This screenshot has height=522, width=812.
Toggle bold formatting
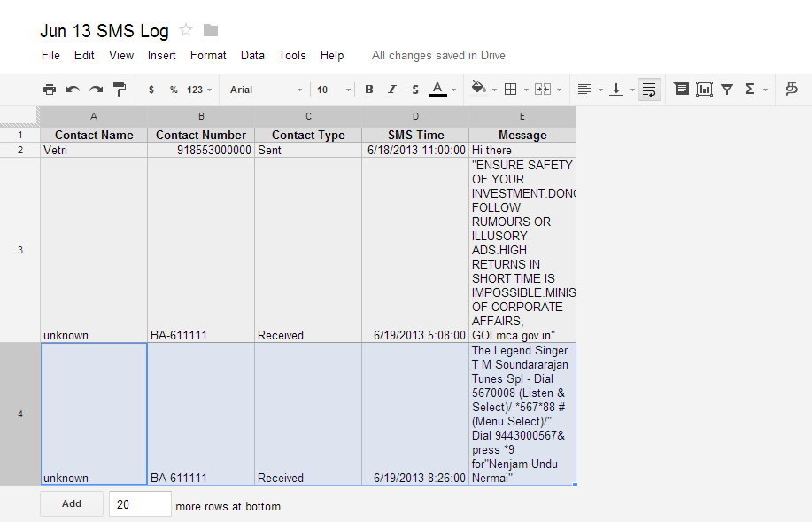369,90
